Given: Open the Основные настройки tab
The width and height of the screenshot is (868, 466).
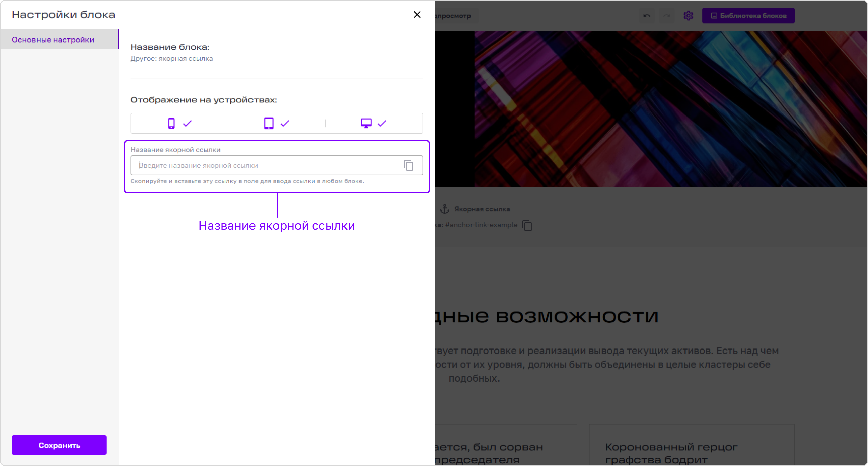Looking at the screenshot, I should (59, 40).
